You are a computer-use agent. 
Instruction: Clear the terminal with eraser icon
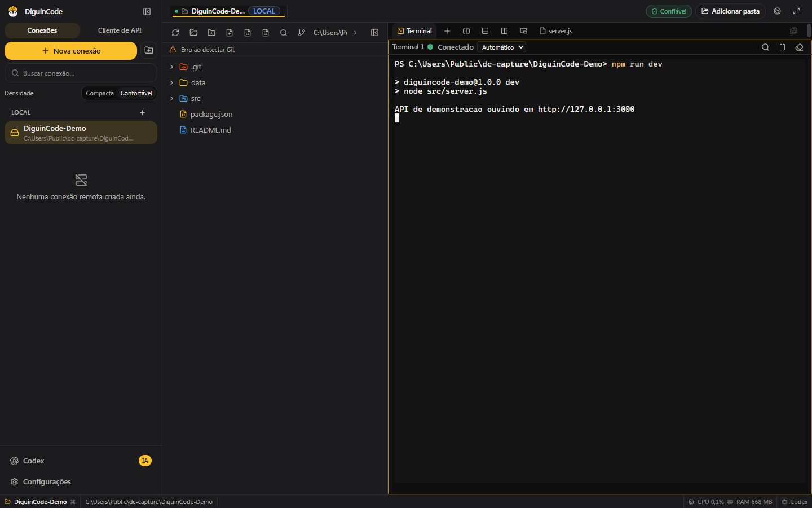pyautogui.click(x=799, y=47)
